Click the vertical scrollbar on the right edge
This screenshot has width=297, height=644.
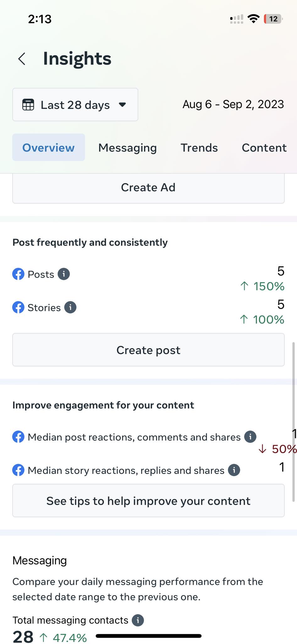coord(294,421)
